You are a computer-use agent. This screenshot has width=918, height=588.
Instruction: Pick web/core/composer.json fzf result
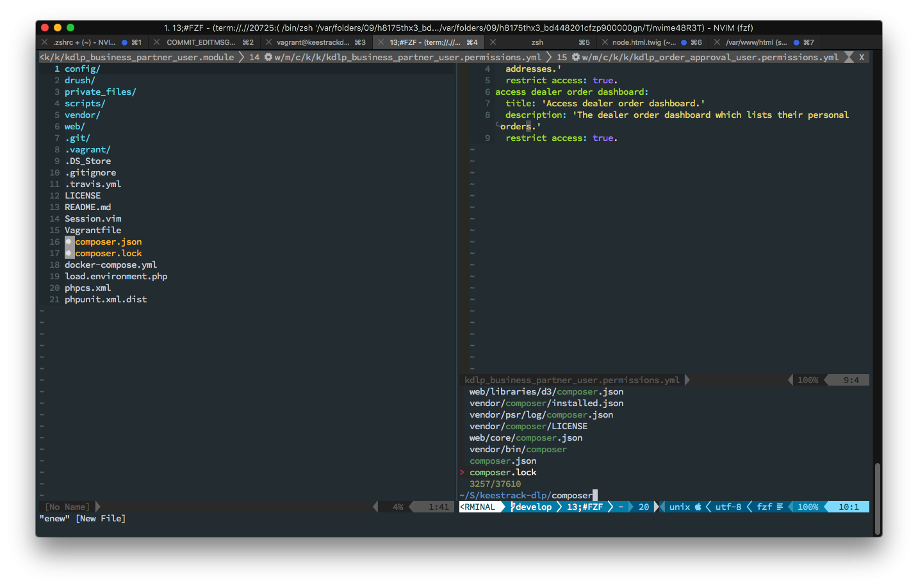(x=526, y=437)
